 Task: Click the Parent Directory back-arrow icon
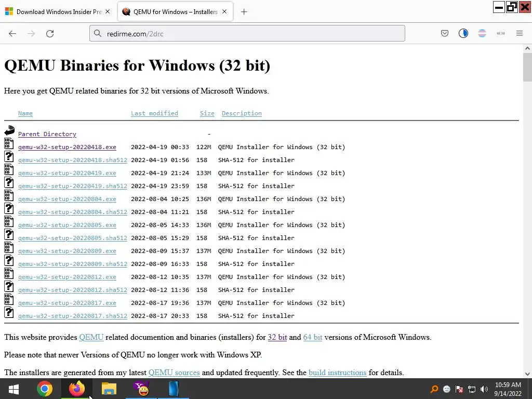click(x=9, y=130)
